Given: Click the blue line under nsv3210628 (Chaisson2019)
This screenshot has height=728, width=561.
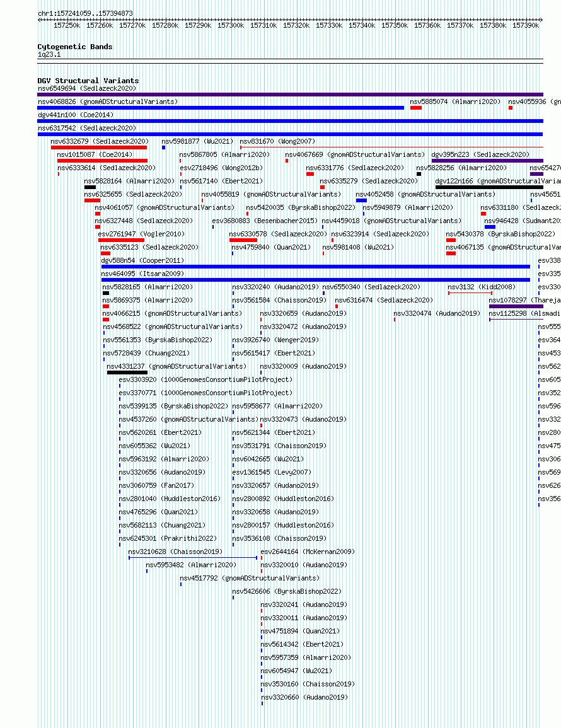Looking at the screenshot, I should [193, 558].
